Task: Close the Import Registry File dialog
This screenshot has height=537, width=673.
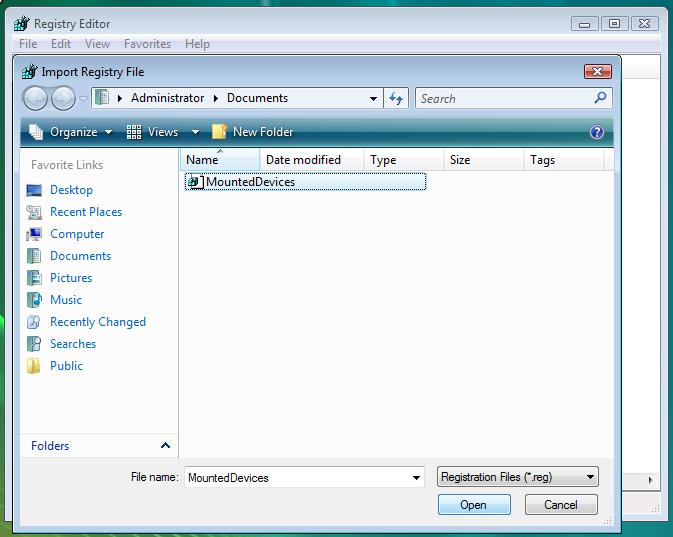Action: tap(597, 71)
